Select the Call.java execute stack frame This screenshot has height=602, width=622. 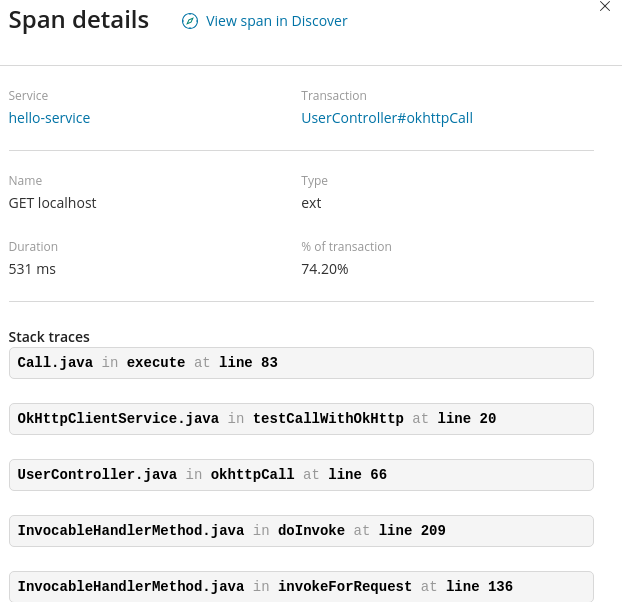301,362
